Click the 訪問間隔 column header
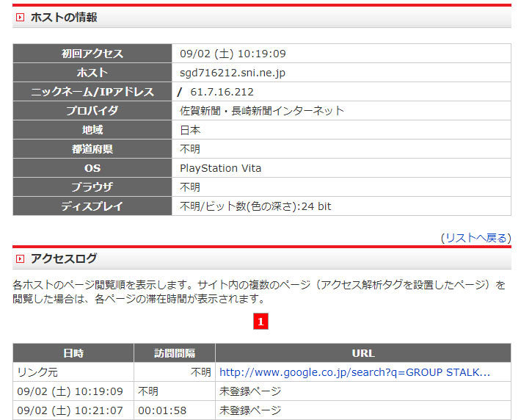This screenshot has height=420, width=532. (175, 352)
